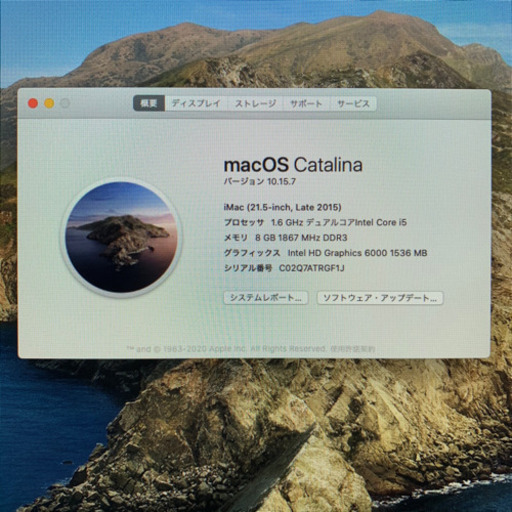Click the macOS Catalina island logo
512x512 pixels.
tap(121, 237)
